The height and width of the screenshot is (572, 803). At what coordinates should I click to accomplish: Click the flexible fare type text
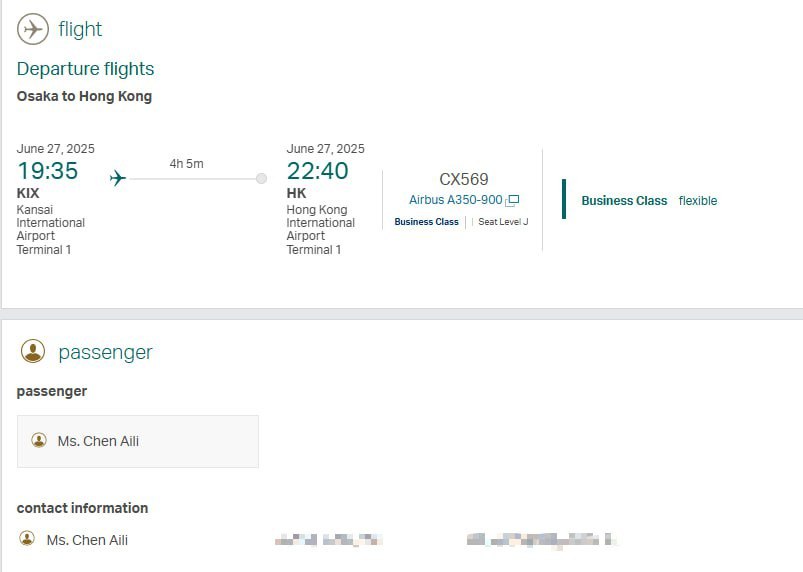[698, 201]
